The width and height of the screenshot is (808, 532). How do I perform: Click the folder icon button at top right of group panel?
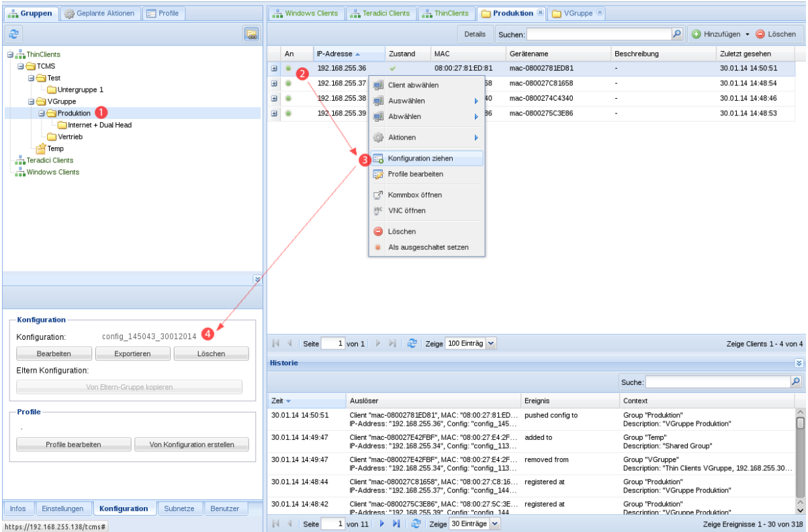point(251,34)
